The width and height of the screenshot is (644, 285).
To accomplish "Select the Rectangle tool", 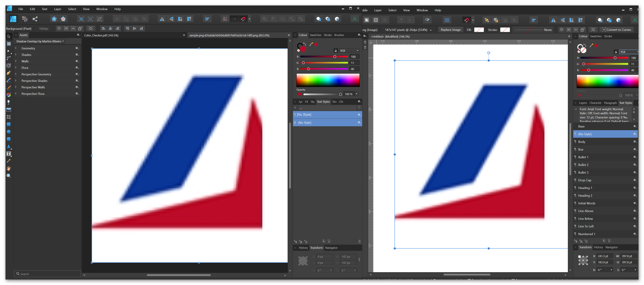I will click(9, 124).
